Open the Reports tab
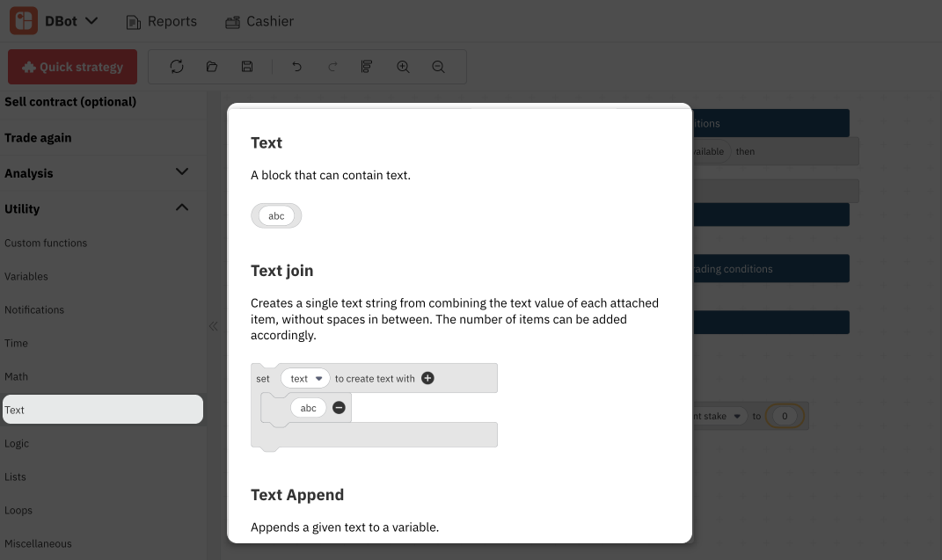The width and height of the screenshot is (942, 560). coord(162,21)
